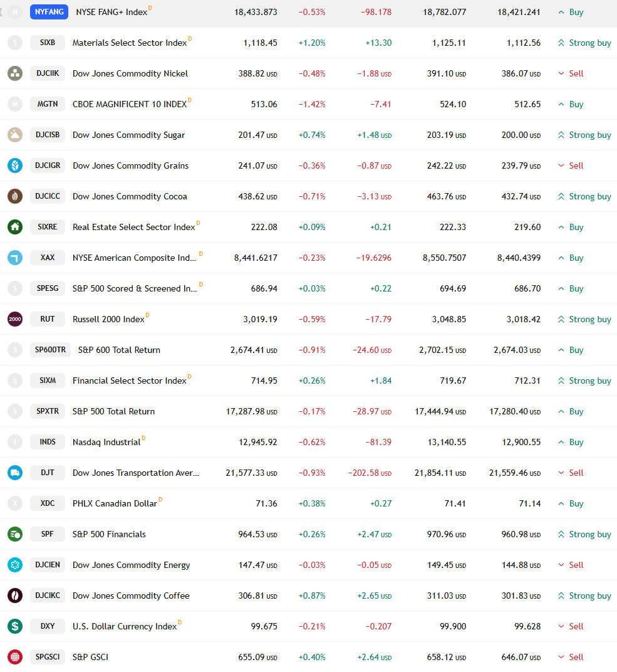Click the NYSE FANG+ placeholder logo icon

15,12
